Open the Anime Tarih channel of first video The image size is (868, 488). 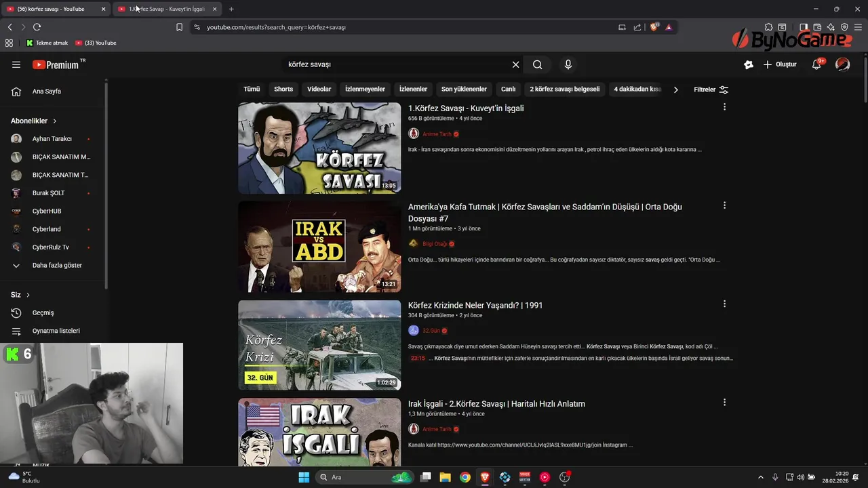(x=437, y=134)
